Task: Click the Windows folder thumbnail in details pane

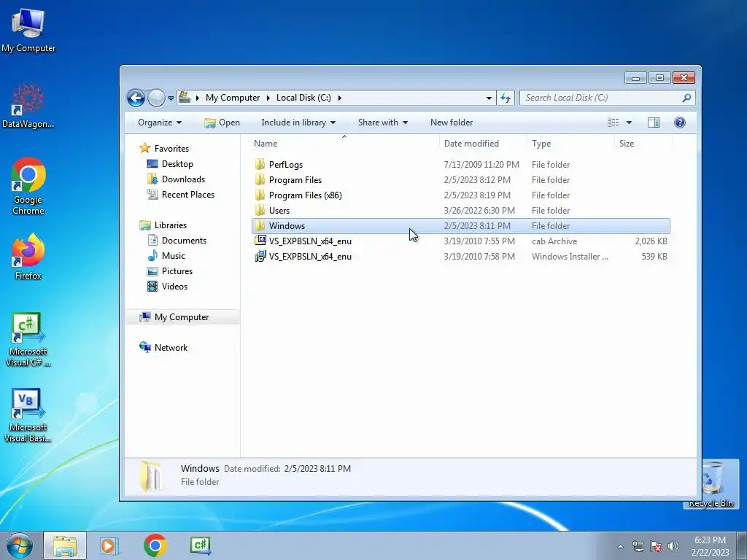Action: (152, 475)
